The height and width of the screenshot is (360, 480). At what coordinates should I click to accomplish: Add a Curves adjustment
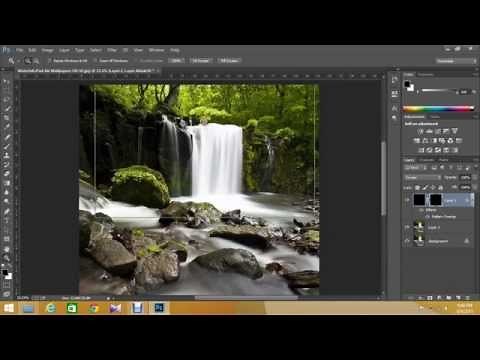pyautogui.click(x=438, y=131)
